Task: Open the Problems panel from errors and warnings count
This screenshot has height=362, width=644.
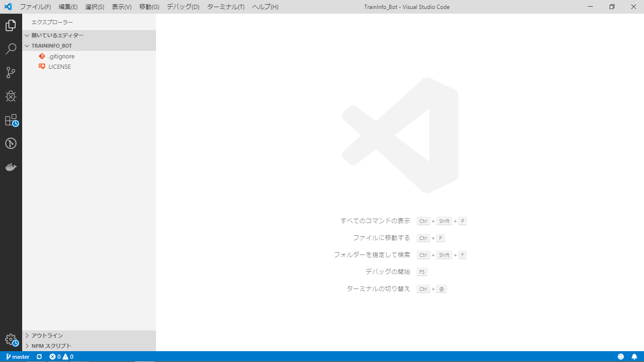Action: 61,357
